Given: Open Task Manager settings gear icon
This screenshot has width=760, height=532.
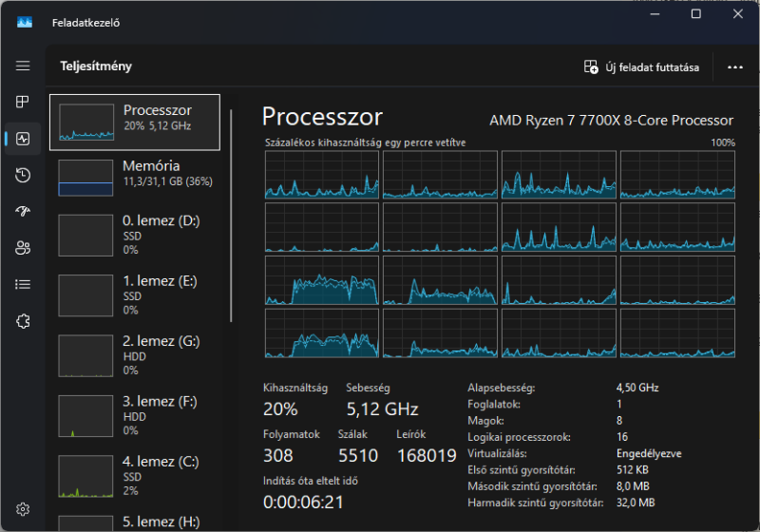Looking at the screenshot, I should point(23,509).
